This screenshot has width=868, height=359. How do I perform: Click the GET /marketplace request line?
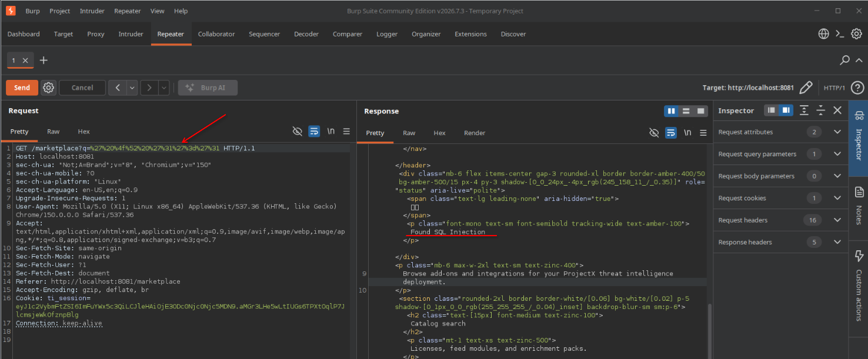[x=135, y=148]
